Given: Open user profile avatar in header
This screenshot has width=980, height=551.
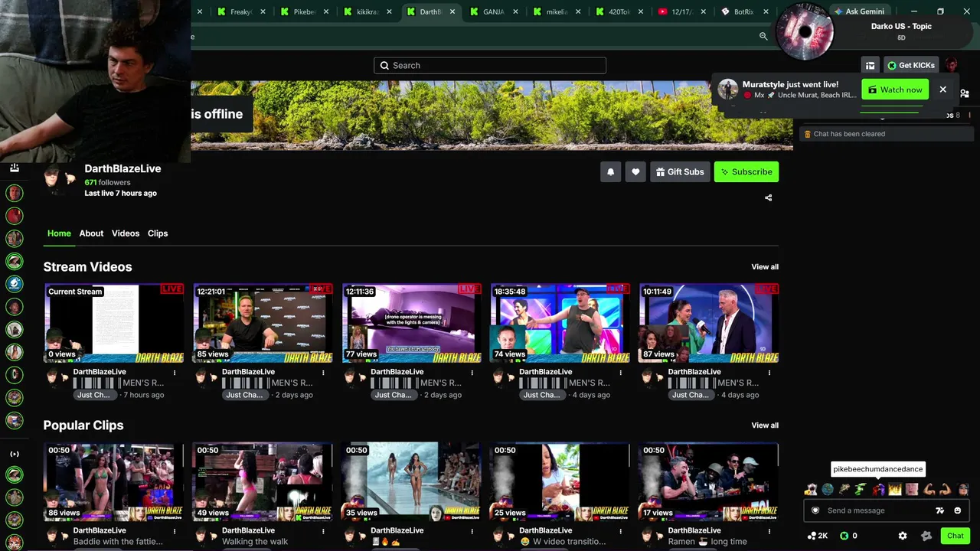Looking at the screenshot, I should click(x=951, y=65).
